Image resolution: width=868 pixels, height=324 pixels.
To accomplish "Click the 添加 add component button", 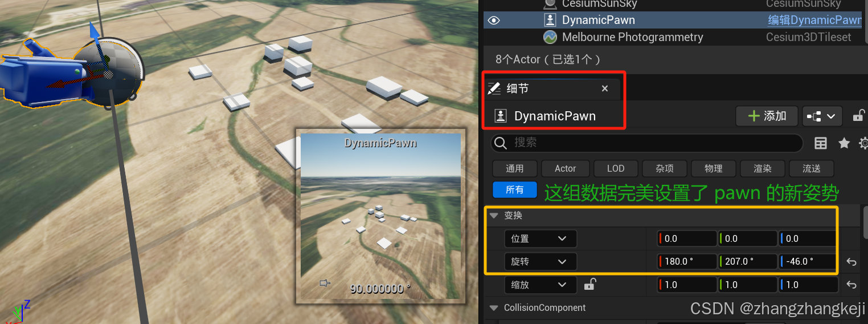I will 767,116.
